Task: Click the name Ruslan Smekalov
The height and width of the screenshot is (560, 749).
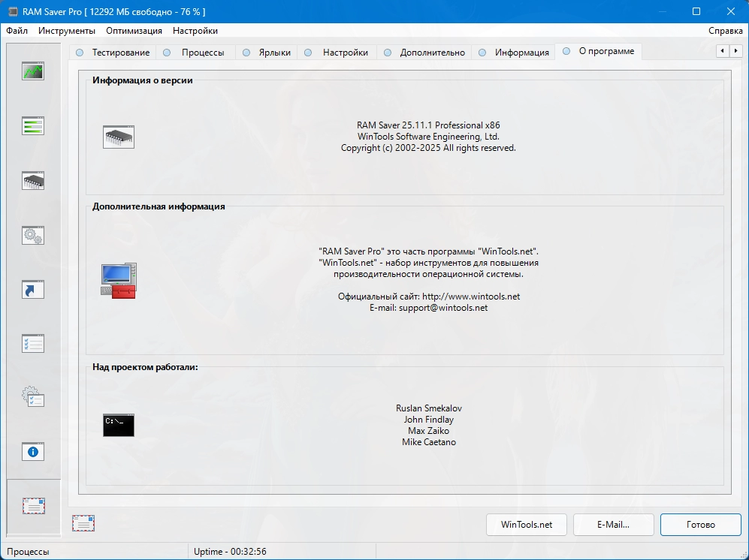Action: (x=429, y=408)
